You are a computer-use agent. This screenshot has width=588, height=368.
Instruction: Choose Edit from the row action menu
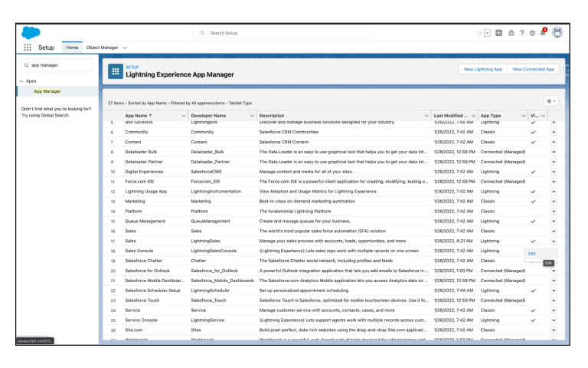532,254
